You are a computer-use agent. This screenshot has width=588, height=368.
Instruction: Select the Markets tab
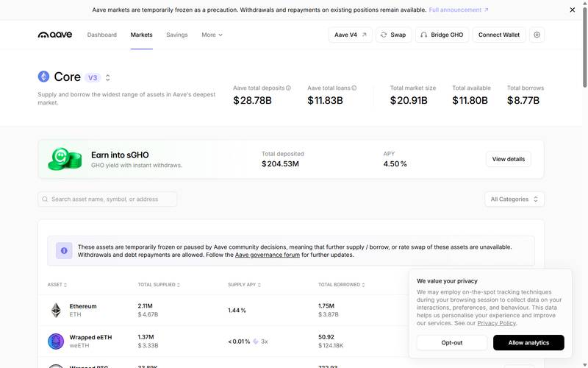141,35
